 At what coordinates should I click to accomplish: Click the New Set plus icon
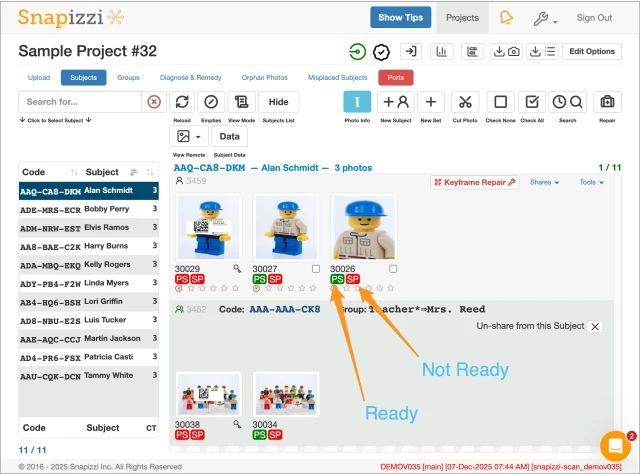point(431,102)
